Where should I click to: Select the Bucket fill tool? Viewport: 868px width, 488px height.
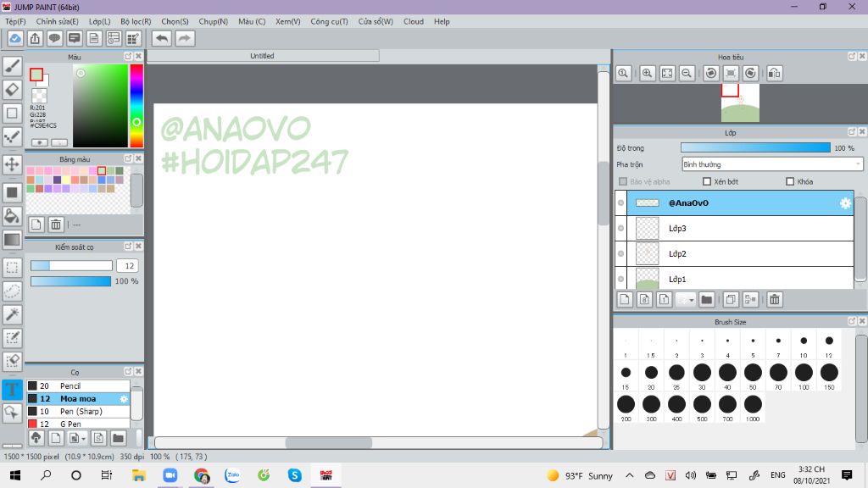coord(12,216)
